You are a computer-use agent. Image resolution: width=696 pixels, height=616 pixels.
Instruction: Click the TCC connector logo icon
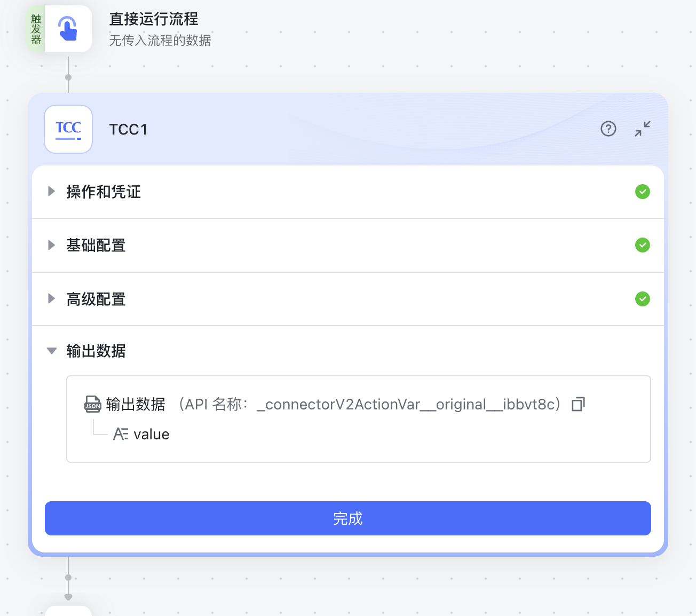pos(68,129)
